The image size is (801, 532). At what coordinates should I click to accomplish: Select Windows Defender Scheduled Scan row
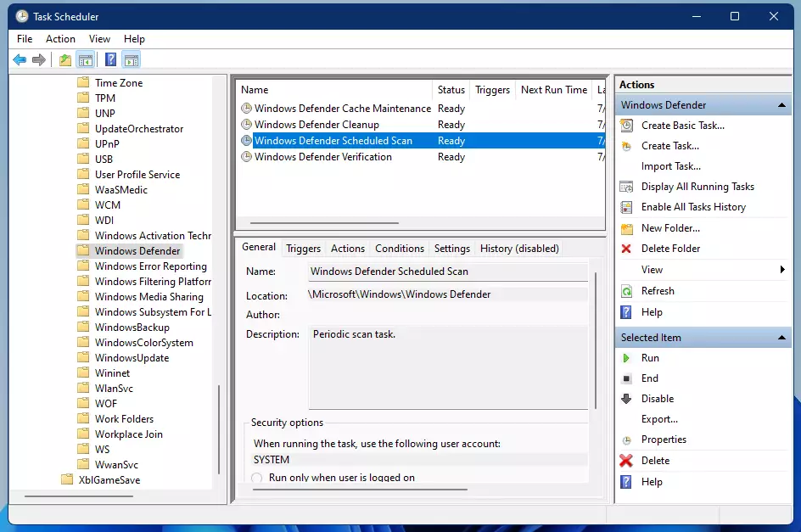click(x=421, y=141)
